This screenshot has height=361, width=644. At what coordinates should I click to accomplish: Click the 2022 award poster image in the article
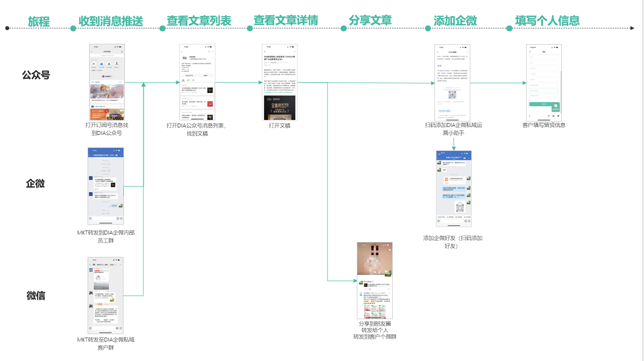tap(280, 108)
